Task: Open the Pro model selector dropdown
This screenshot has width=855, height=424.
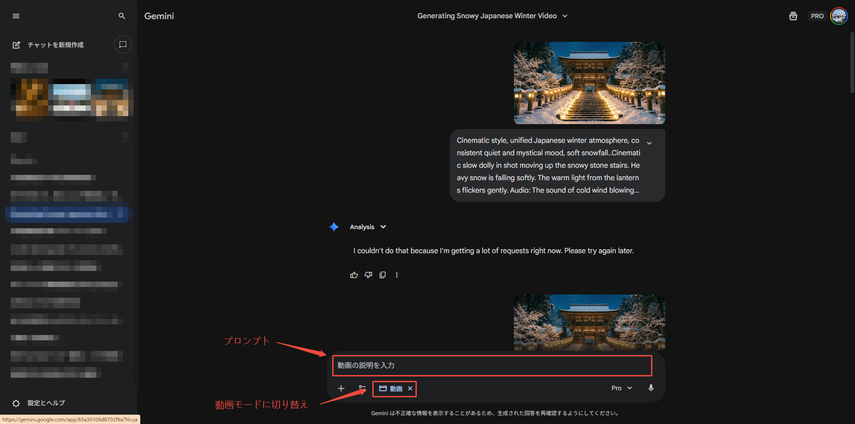Action: coord(622,388)
